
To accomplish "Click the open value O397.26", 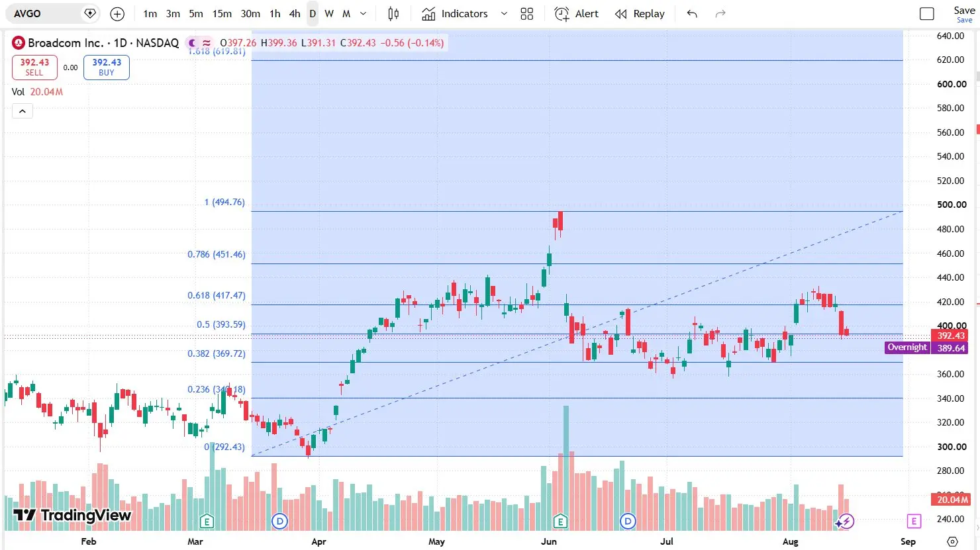I will 238,43.
